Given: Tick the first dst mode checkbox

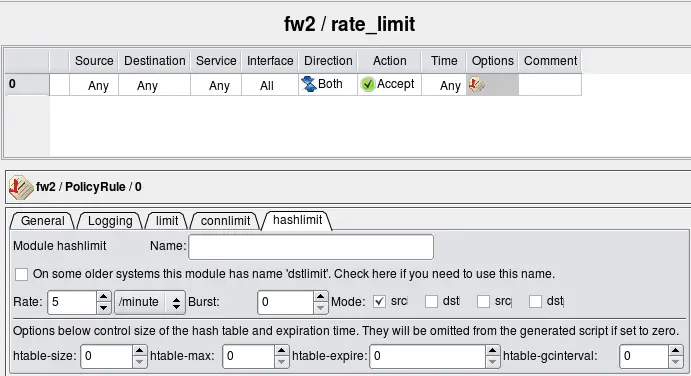Looking at the screenshot, I should (431, 302).
